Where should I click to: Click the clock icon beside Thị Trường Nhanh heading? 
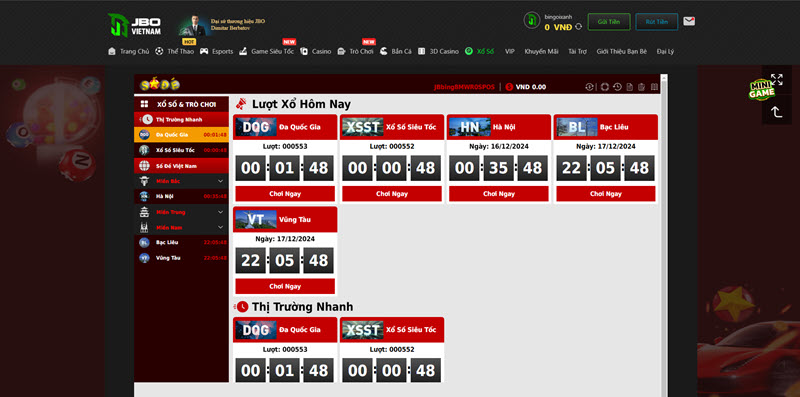[x=241, y=307]
